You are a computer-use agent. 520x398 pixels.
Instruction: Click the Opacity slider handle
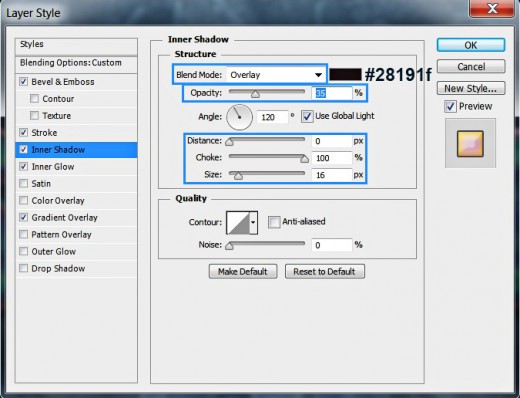coord(255,94)
